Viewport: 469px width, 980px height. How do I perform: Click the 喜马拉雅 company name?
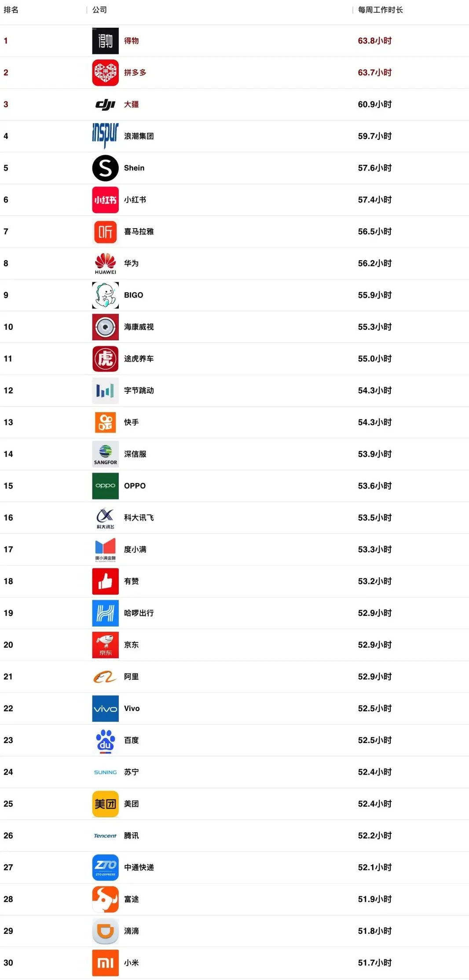tap(139, 232)
